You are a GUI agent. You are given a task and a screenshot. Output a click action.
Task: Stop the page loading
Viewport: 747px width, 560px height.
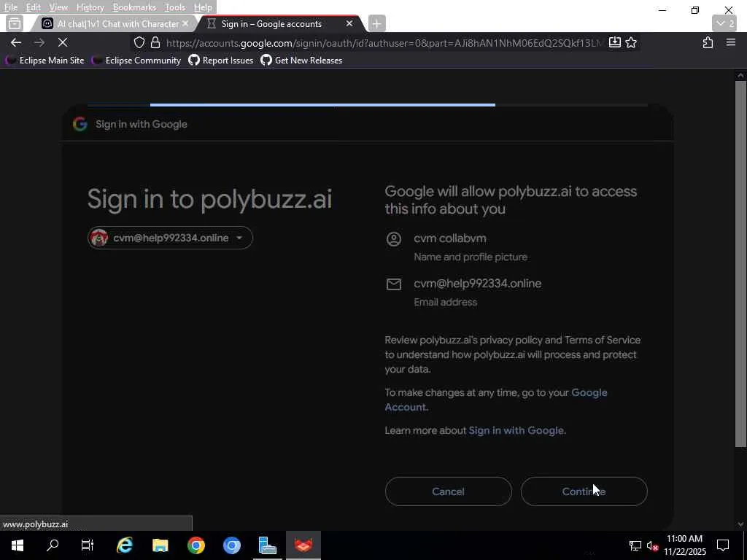(63, 42)
